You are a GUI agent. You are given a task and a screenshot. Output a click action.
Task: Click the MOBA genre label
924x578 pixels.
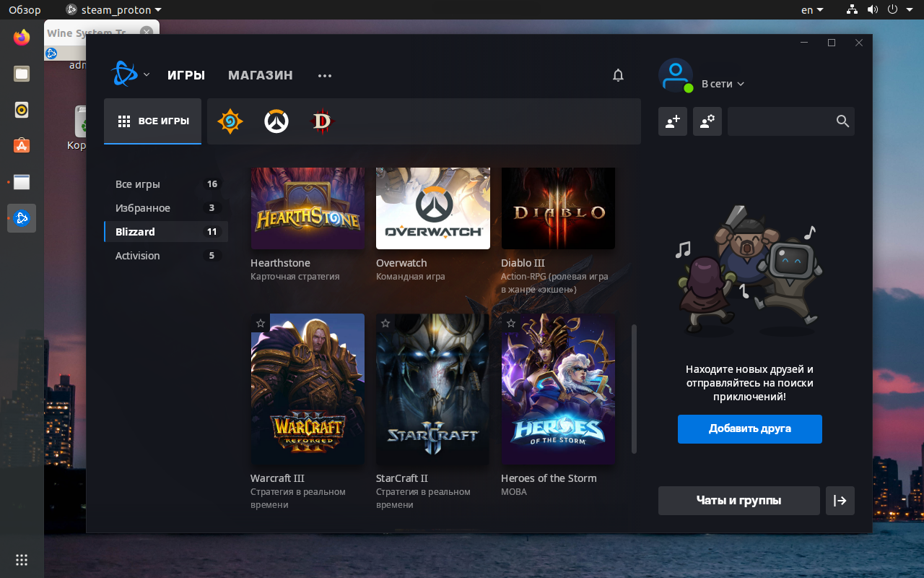click(514, 492)
